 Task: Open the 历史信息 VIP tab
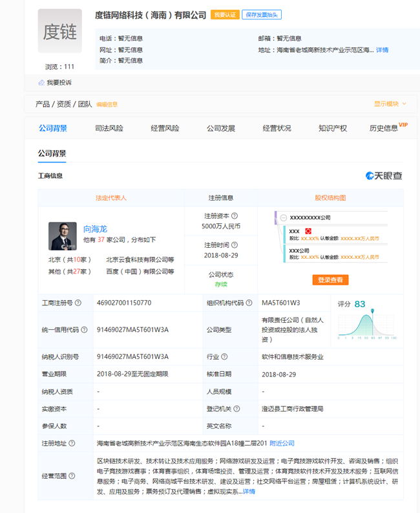(388, 127)
